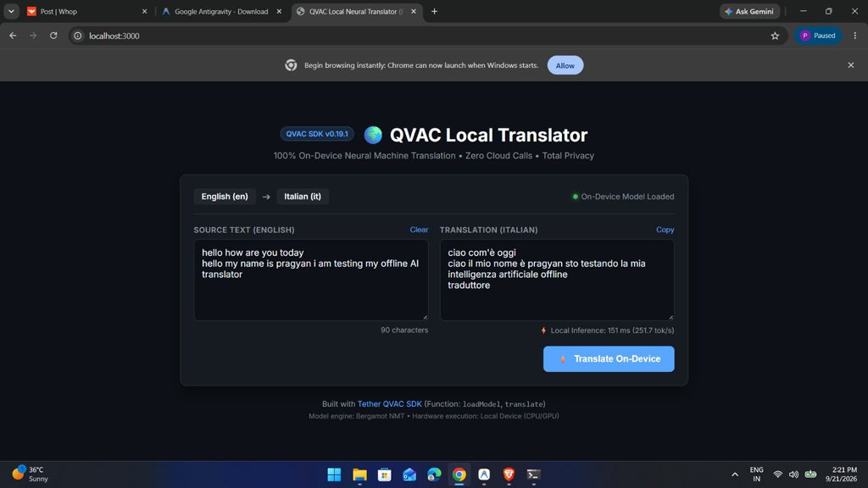
Task: Open the Italian (it) target language selector
Action: [303, 197]
